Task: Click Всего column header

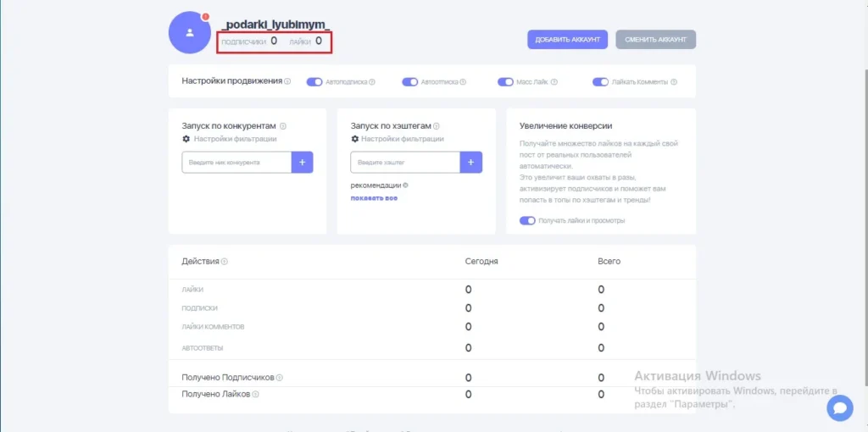Action: (x=609, y=261)
